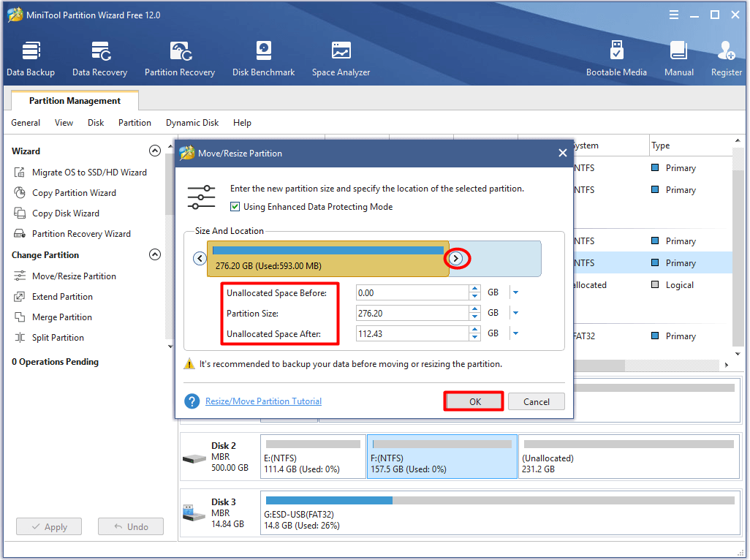Click the Disk 2 drive icon

[194, 458]
